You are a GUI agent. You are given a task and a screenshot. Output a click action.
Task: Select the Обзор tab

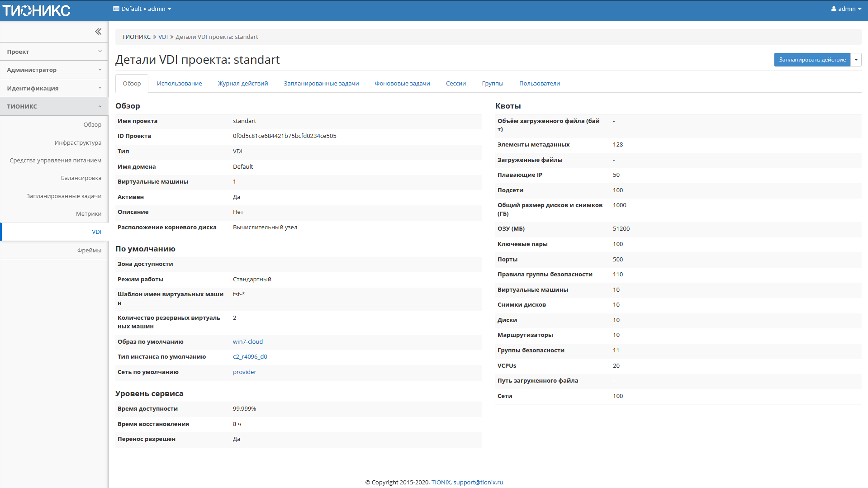(132, 83)
